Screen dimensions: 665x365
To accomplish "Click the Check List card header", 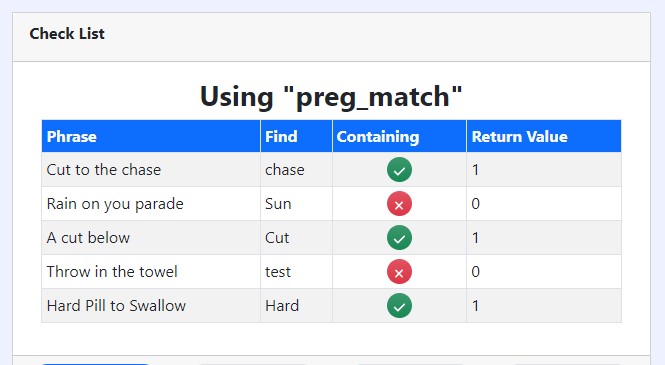I will (331, 37).
